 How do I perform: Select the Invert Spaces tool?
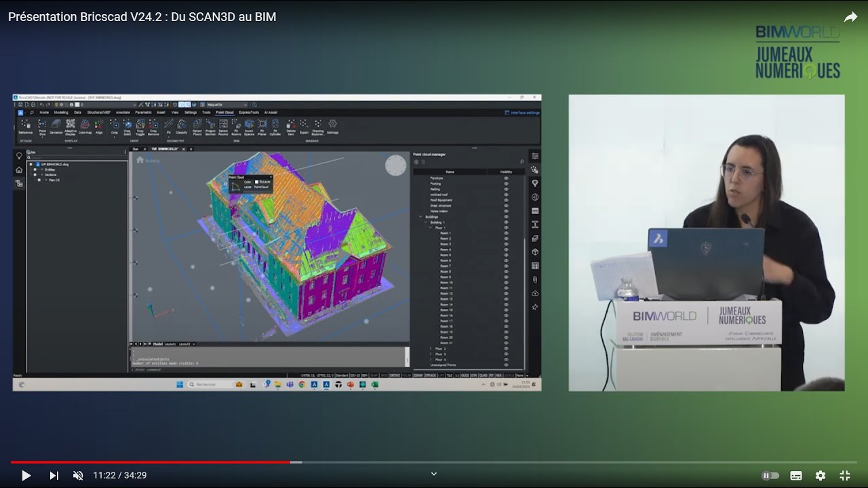click(x=249, y=127)
